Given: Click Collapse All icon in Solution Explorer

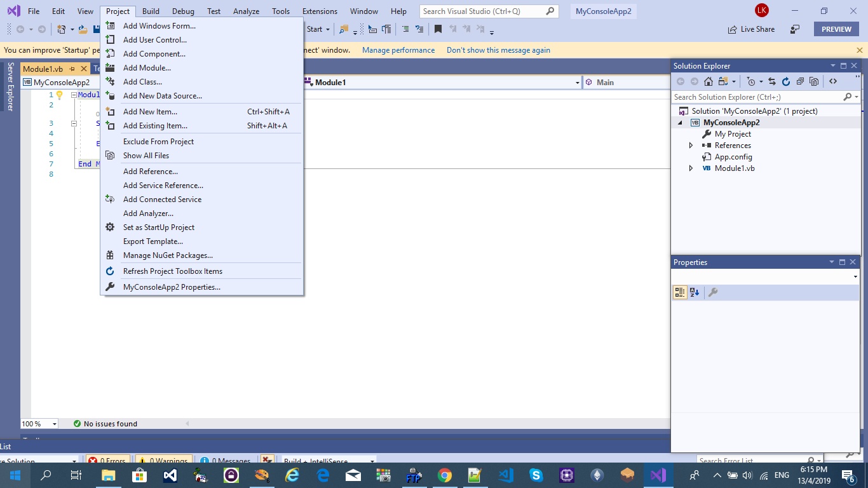Looking at the screenshot, I should click(799, 81).
